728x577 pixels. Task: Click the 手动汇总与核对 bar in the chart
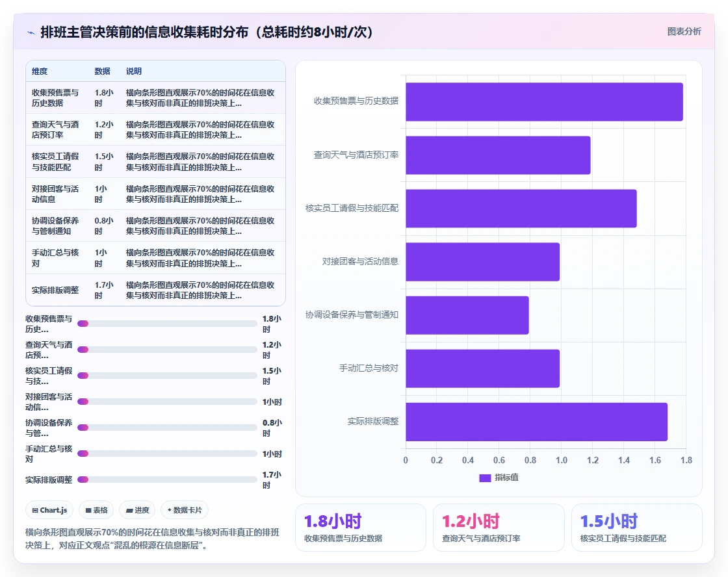pos(482,368)
